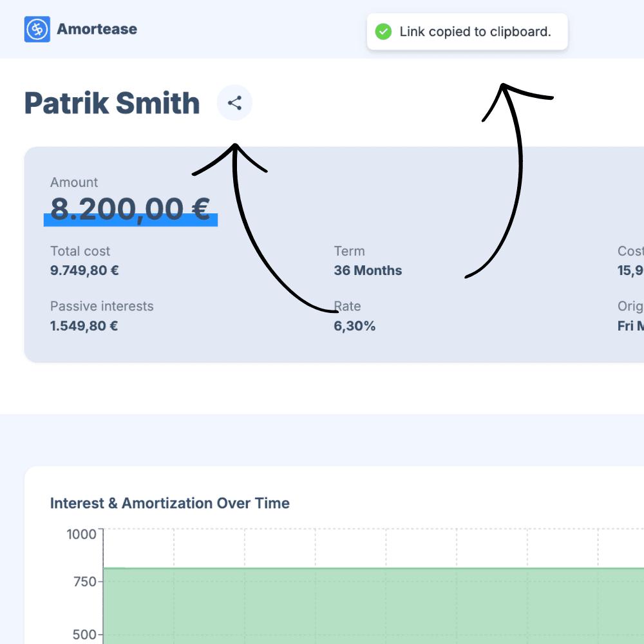Click the Amortease brand name text
Image resolution: width=644 pixels, height=644 pixels.
point(97,29)
